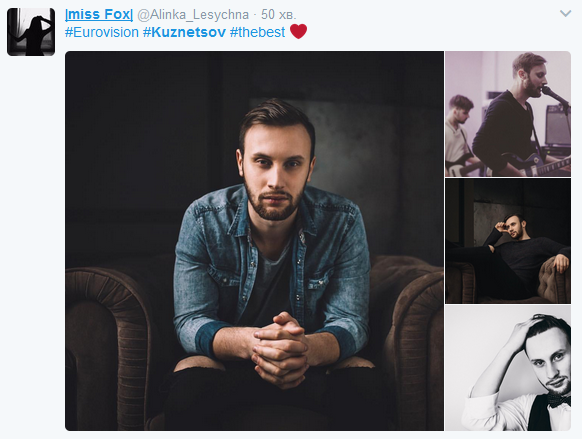
Task: Open the tweet options chevron menu
Action: pyautogui.click(x=565, y=14)
